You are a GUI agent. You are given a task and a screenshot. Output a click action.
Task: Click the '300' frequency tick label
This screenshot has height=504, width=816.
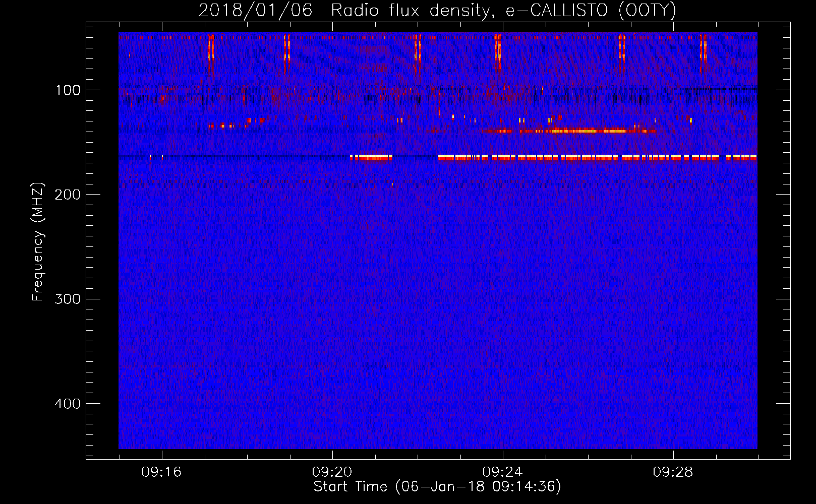coord(68,299)
